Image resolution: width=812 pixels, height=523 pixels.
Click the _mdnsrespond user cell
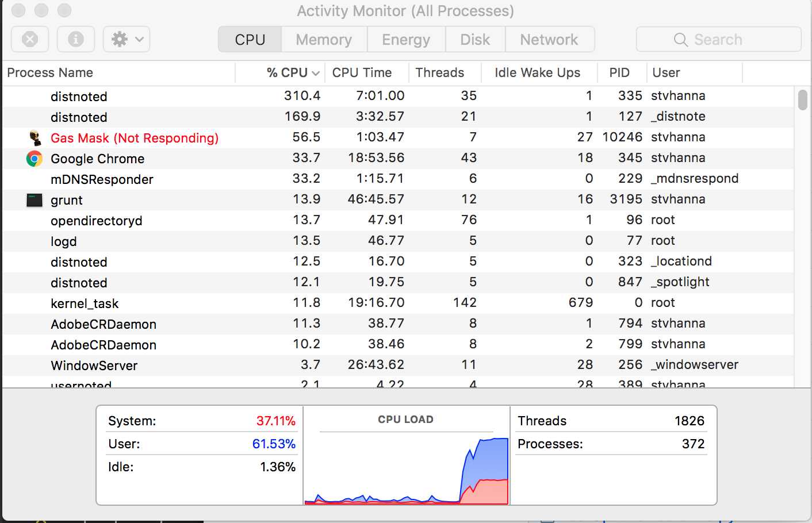695,178
